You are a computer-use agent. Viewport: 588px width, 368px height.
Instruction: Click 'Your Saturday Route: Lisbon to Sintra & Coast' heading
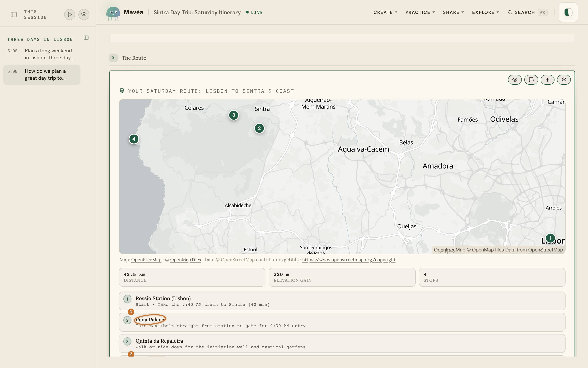click(x=211, y=91)
